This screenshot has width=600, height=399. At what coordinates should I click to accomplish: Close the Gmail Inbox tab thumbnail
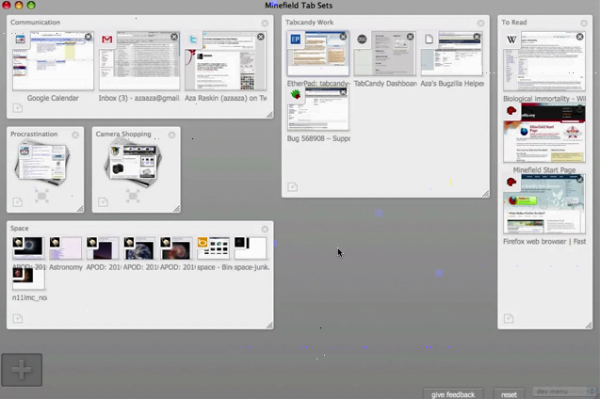174,37
